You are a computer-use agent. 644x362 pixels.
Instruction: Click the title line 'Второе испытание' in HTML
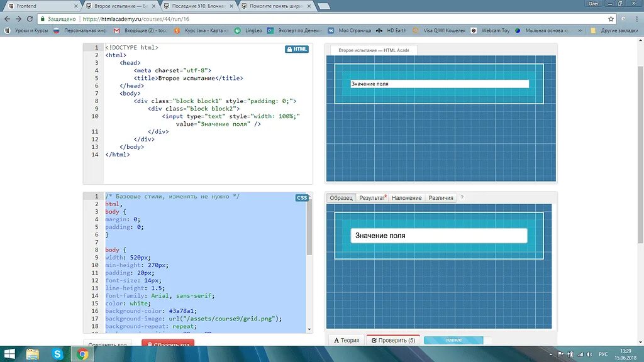click(188, 78)
